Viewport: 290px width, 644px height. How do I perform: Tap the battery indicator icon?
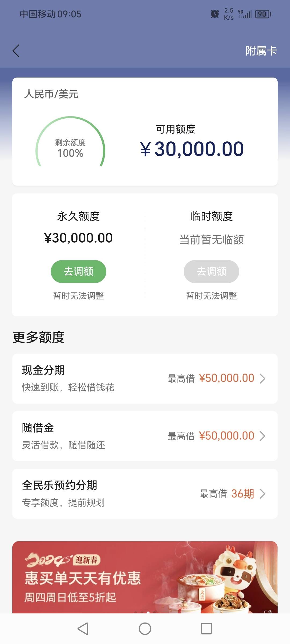(x=263, y=14)
